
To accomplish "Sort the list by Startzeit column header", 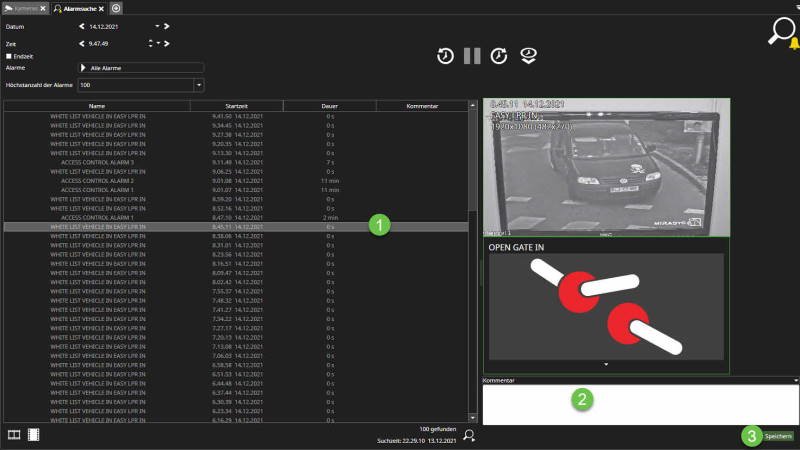I will (x=236, y=105).
